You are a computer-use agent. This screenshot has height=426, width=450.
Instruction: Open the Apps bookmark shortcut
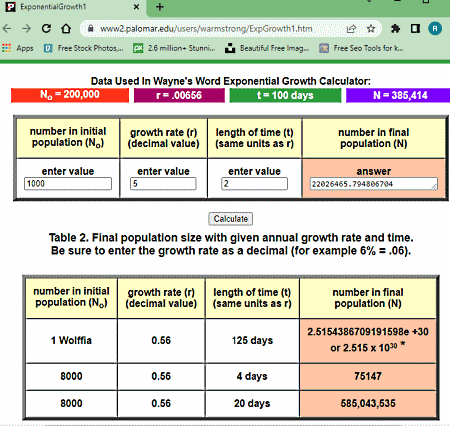tap(18, 48)
